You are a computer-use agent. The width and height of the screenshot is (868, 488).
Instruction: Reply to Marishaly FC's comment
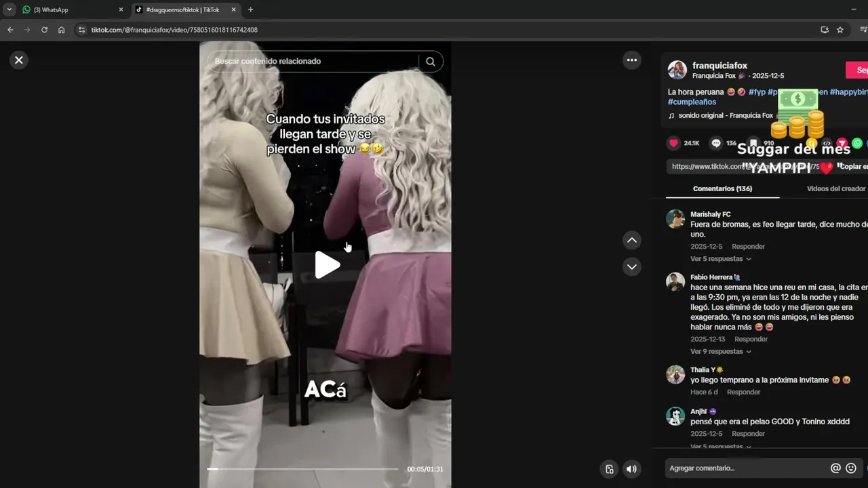point(748,246)
